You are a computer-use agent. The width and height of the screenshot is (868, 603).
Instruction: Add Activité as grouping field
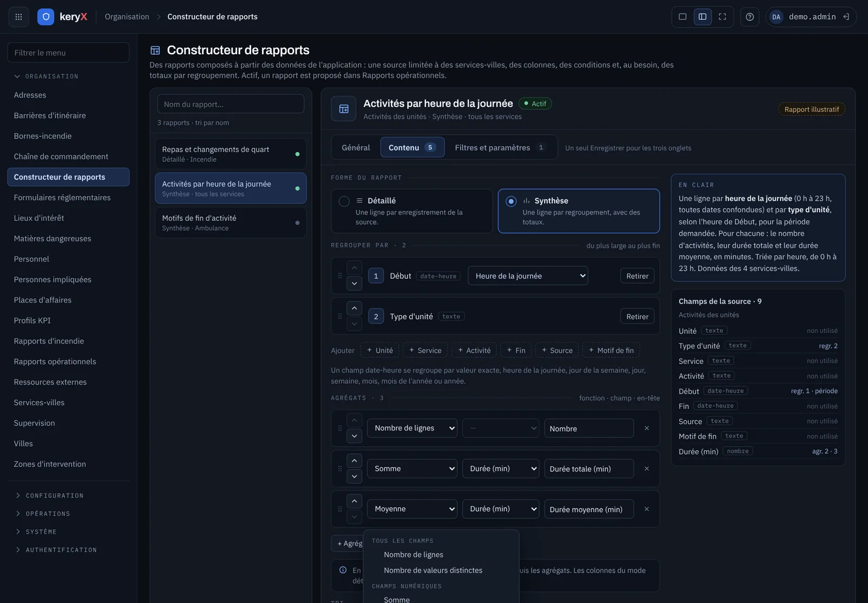point(474,350)
